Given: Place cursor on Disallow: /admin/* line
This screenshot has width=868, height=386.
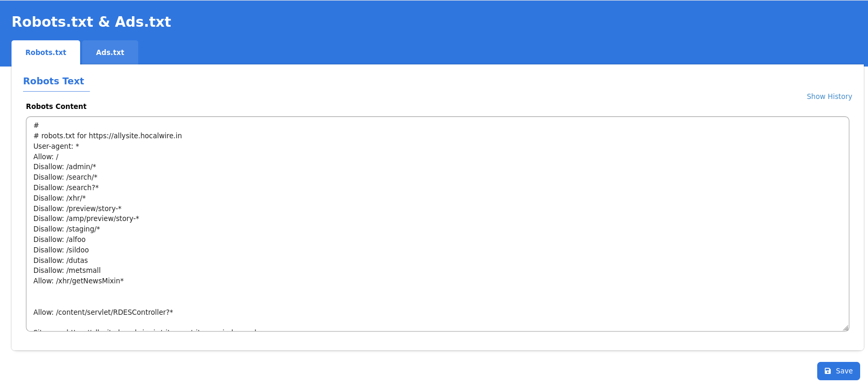Looking at the screenshot, I should (x=65, y=167).
